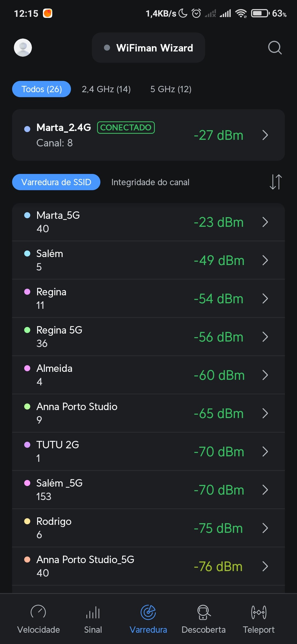
Task: Open details chevron for Regina 5G
Action: tap(265, 337)
